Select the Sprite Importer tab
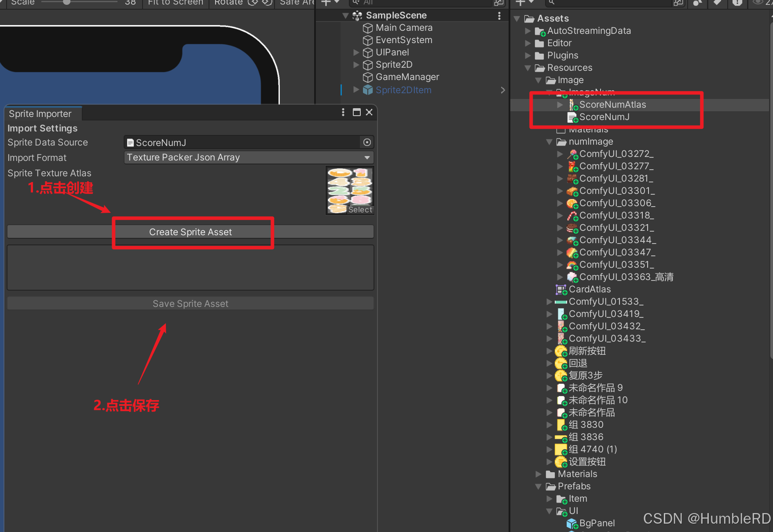This screenshot has width=773, height=532. pyautogui.click(x=40, y=114)
